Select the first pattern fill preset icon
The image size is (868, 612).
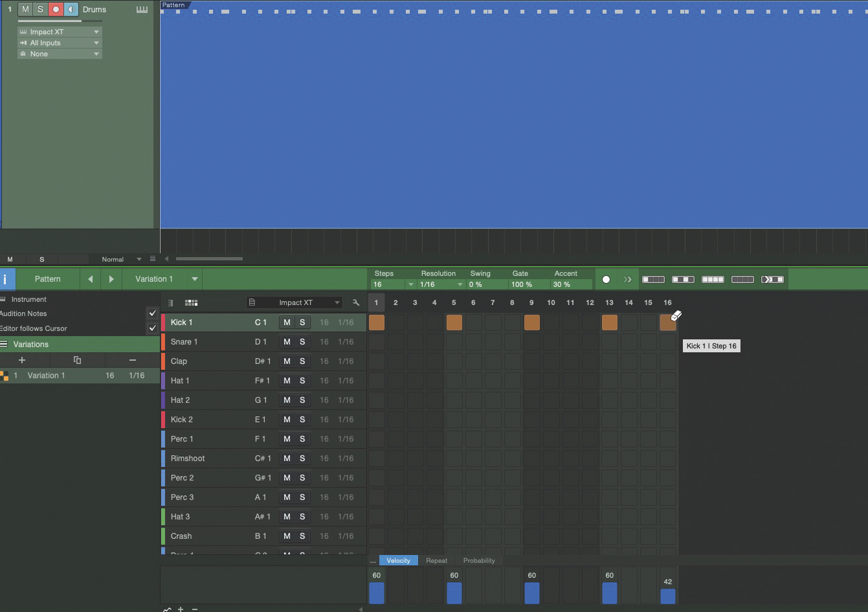tap(653, 280)
